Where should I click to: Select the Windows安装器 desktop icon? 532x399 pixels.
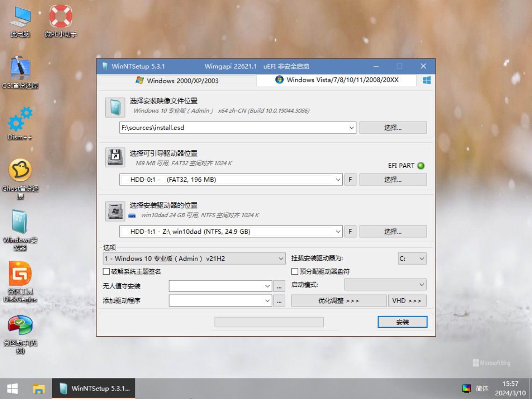tap(20, 231)
